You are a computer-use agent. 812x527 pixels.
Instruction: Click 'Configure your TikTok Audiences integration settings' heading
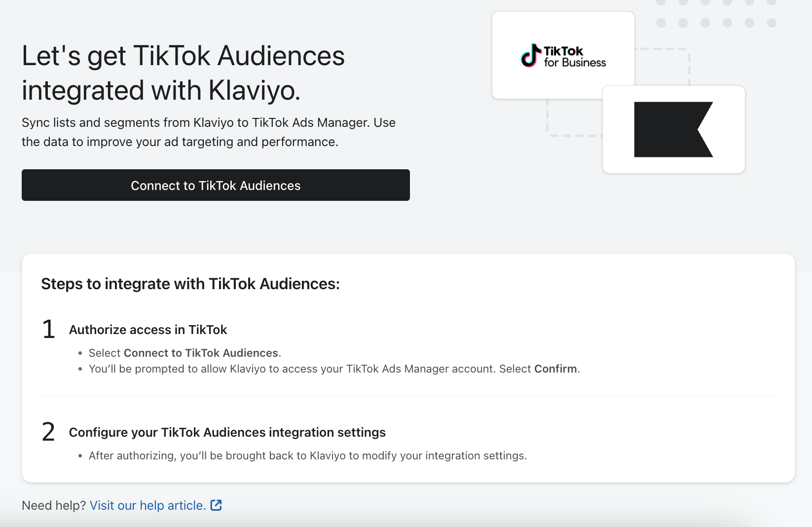227,432
